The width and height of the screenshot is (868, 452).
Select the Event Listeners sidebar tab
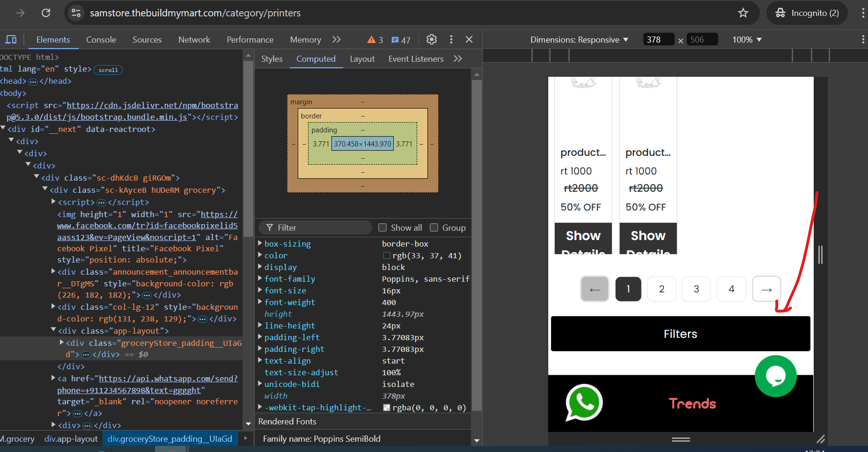click(x=416, y=59)
